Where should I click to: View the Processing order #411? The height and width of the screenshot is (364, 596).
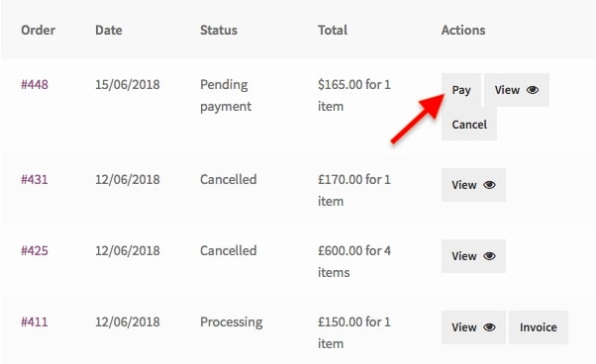473,327
